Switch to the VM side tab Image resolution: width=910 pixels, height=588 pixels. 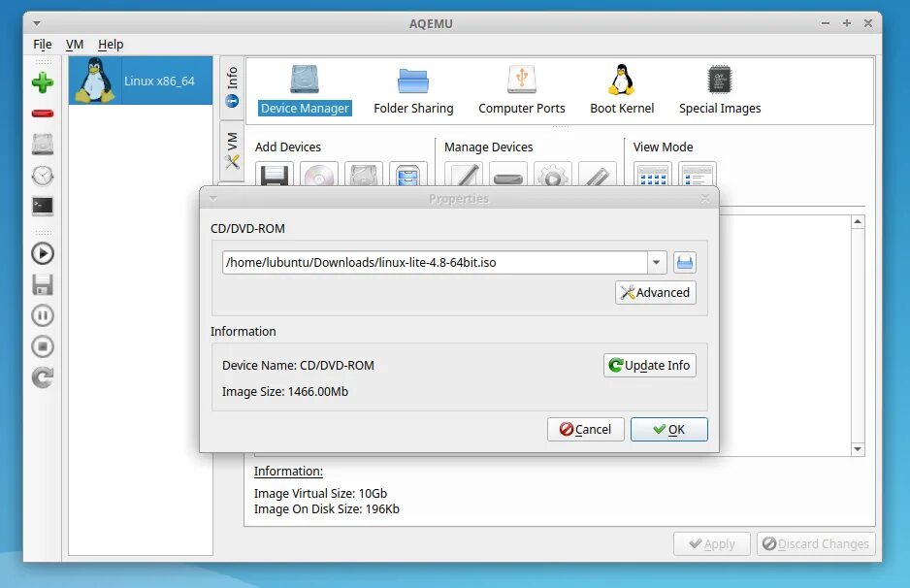(x=232, y=151)
